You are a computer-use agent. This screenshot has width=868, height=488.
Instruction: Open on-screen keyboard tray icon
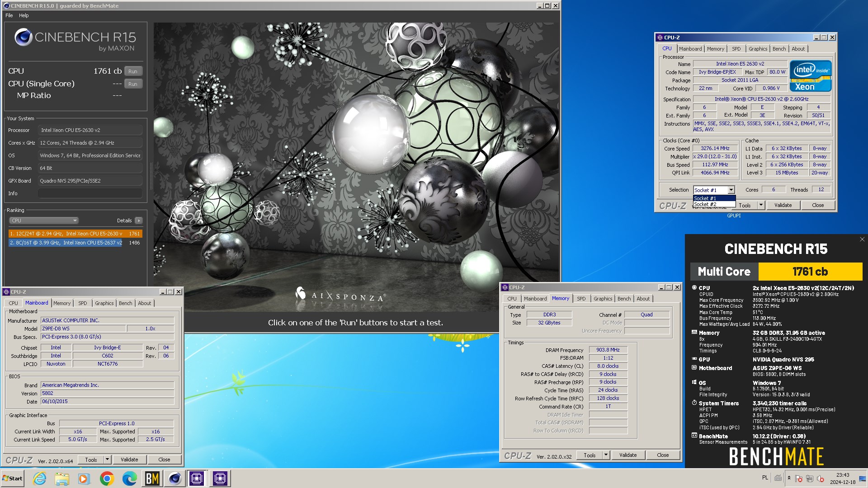778,478
